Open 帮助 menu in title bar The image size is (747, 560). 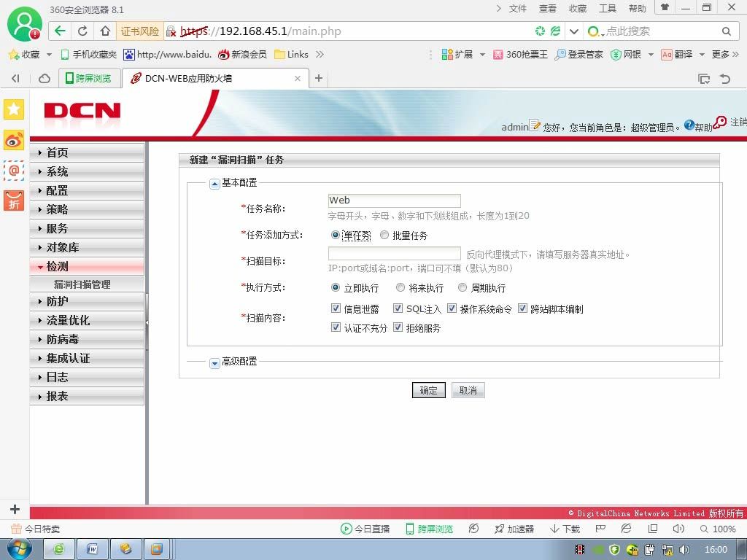click(x=638, y=9)
